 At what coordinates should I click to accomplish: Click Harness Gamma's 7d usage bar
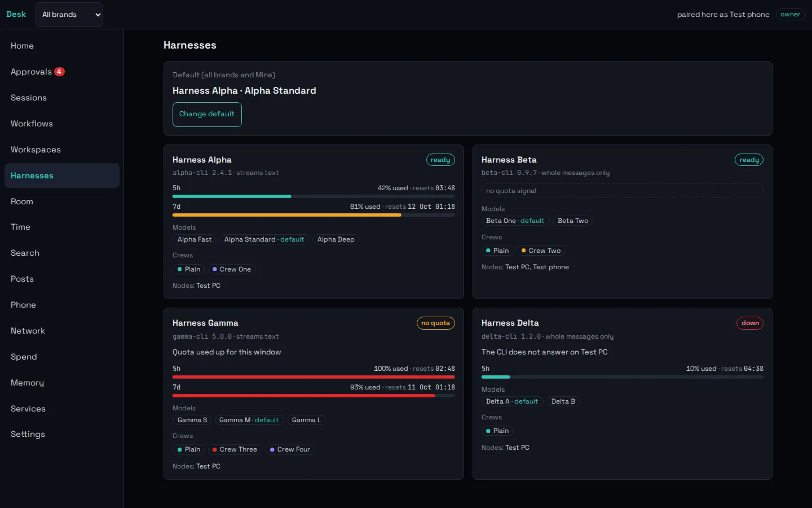[314, 396]
